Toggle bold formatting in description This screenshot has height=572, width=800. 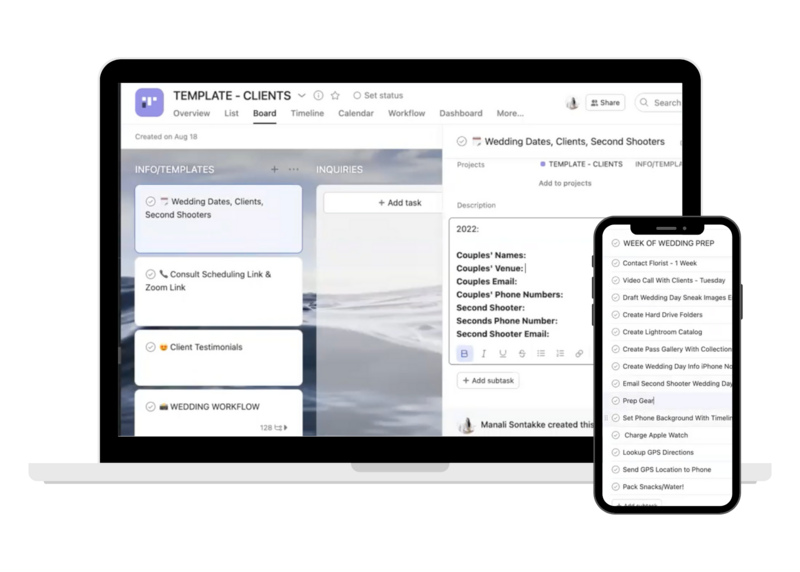point(464,353)
